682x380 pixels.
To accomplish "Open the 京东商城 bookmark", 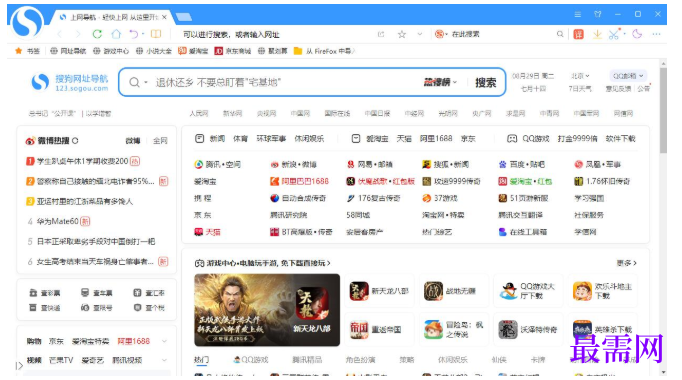I will [233, 51].
